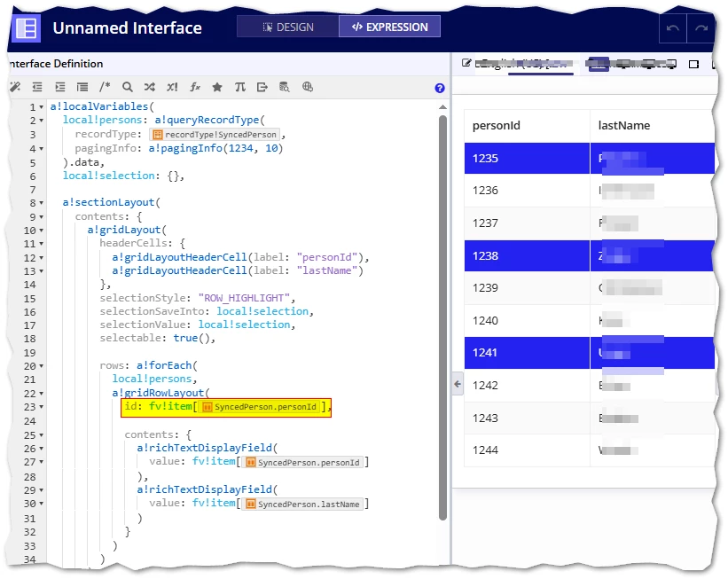Click the square viewport icon above preview
This screenshot has width=728, height=579.
coord(693,64)
